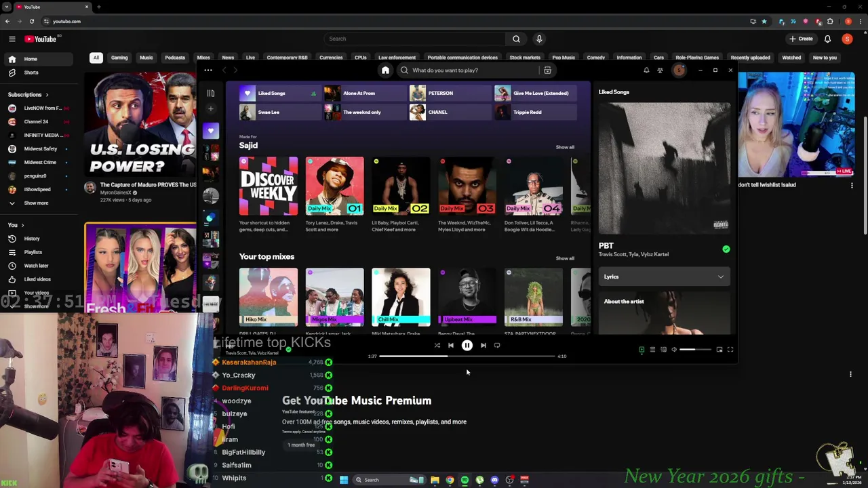
Task: Toggle repeat in Spotify player
Action: [497, 345]
